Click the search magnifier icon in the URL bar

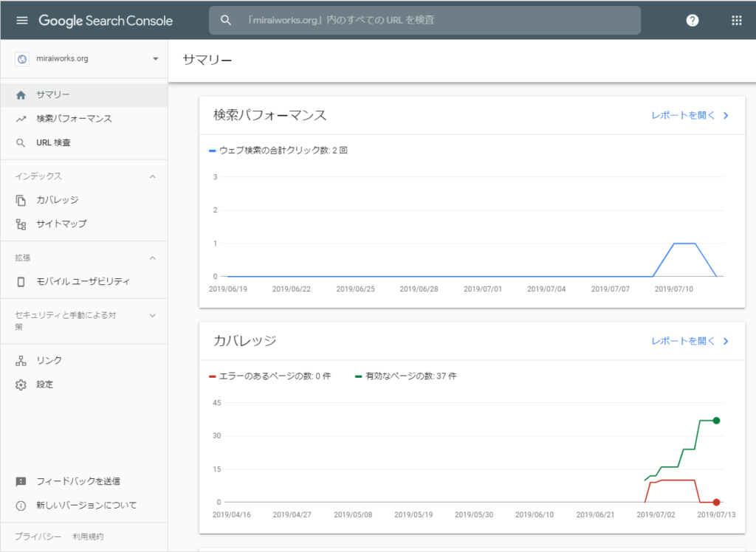tap(226, 20)
